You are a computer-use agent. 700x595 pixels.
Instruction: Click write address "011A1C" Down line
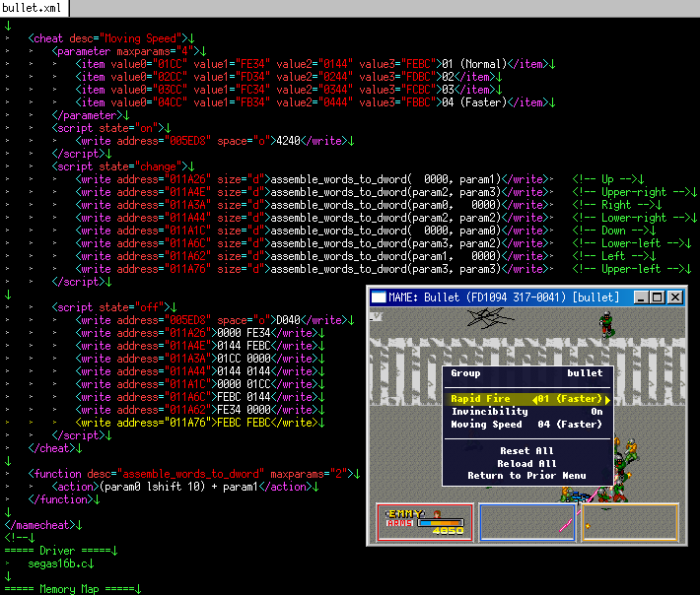coord(315,231)
